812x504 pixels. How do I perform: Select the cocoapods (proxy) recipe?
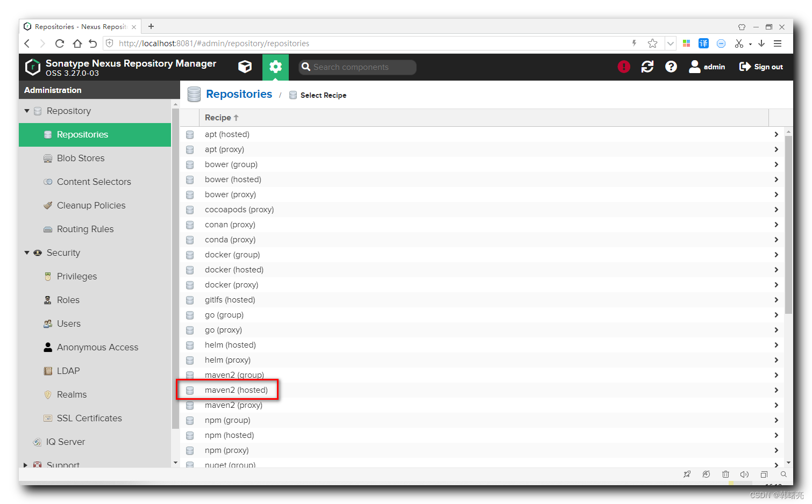(x=482, y=210)
